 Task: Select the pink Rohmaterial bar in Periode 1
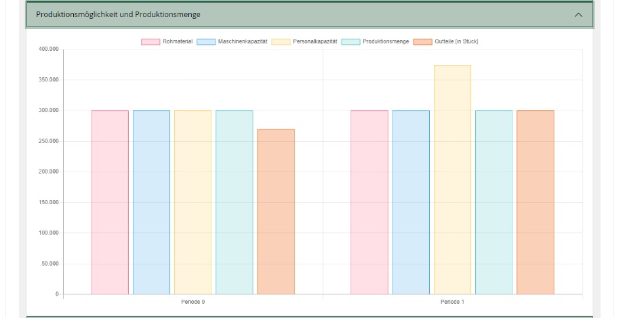[x=369, y=203]
